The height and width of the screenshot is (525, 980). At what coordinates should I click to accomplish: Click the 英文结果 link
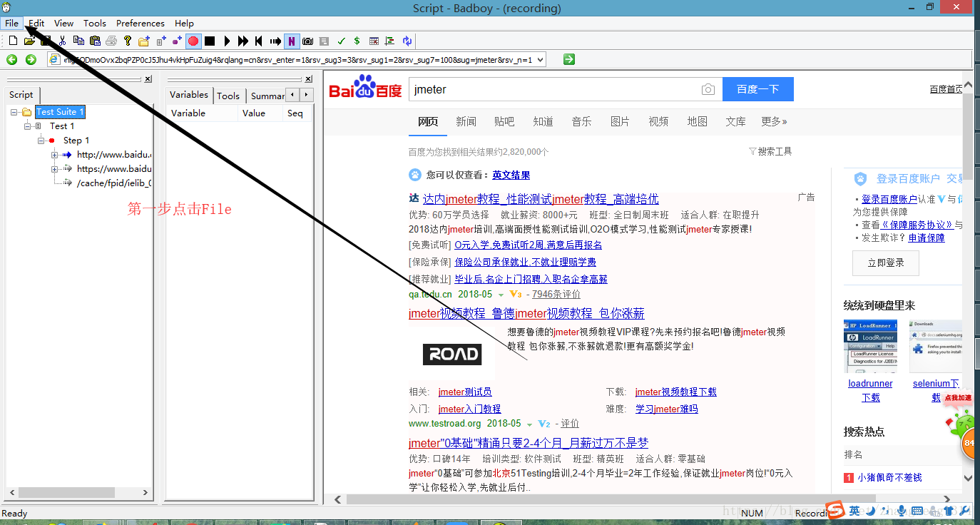point(511,175)
